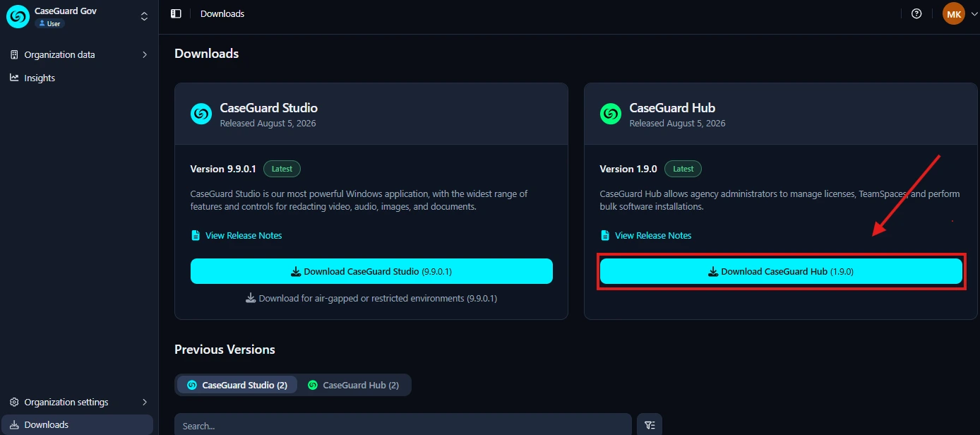Click the CaseGuard Hub card logo
The image size is (980, 435).
pos(611,114)
